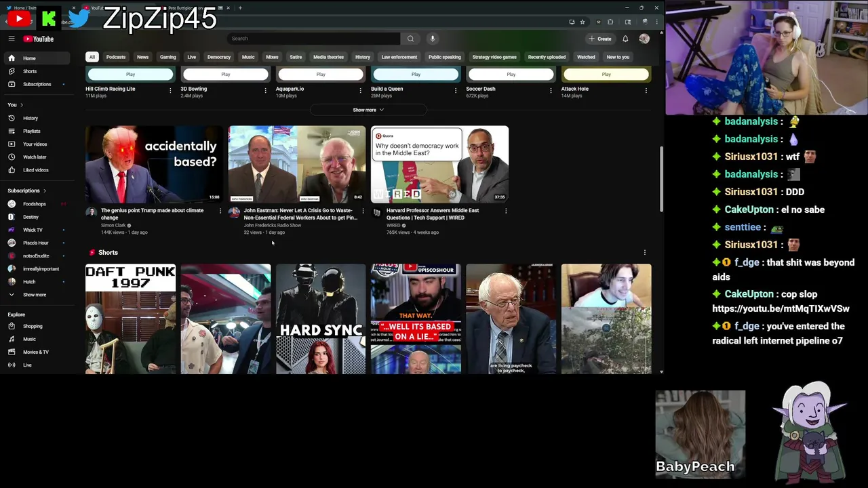Open Shorts in the sidebar
This screenshot has height=488, width=868.
38,71
